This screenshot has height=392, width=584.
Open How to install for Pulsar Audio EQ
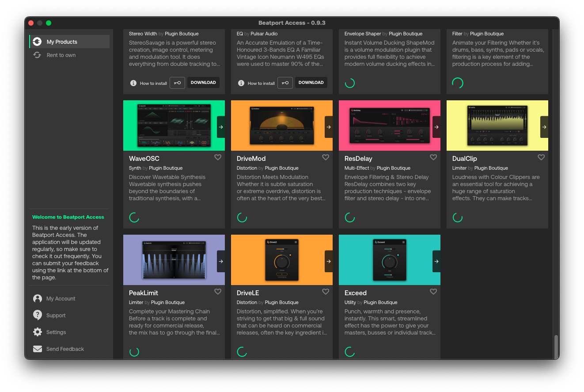(261, 83)
